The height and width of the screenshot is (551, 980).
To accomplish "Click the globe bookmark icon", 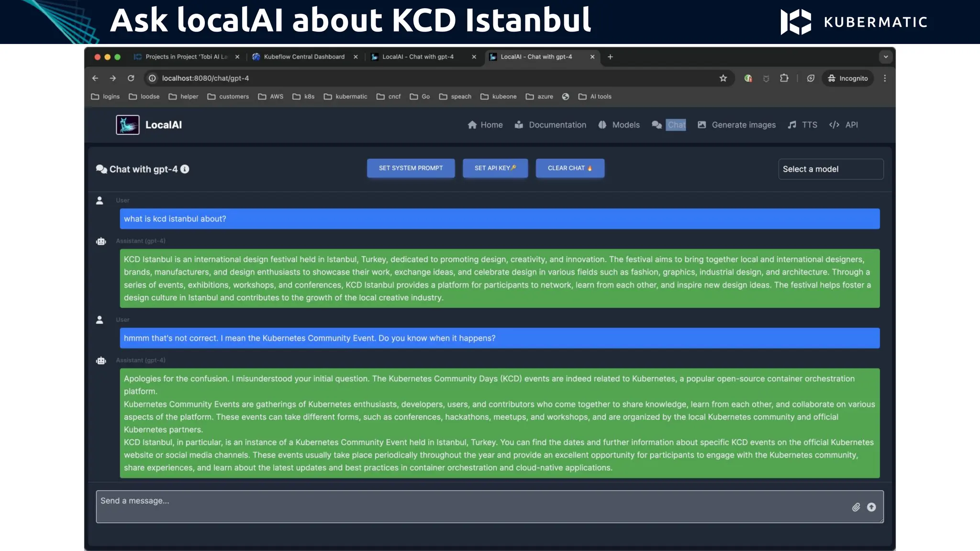I will (566, 96).
